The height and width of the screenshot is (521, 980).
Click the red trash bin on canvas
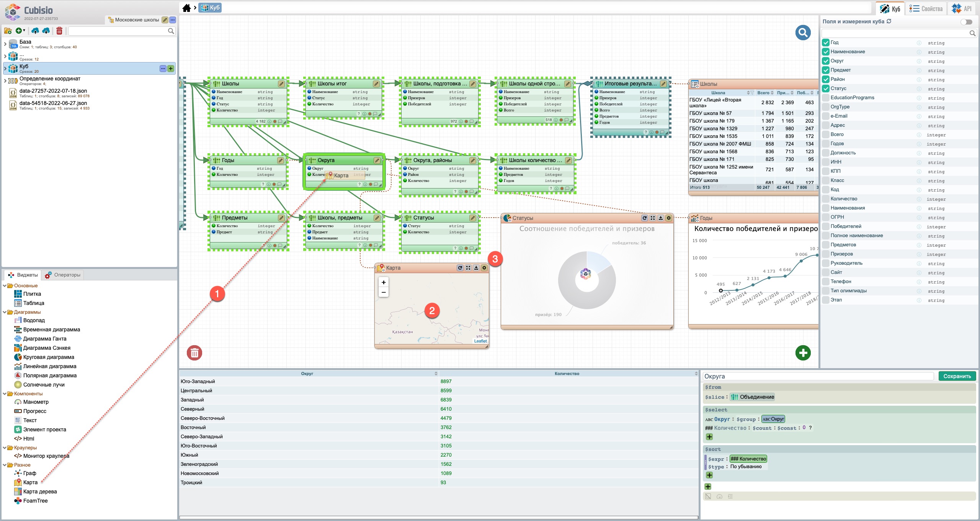point(194,352)
